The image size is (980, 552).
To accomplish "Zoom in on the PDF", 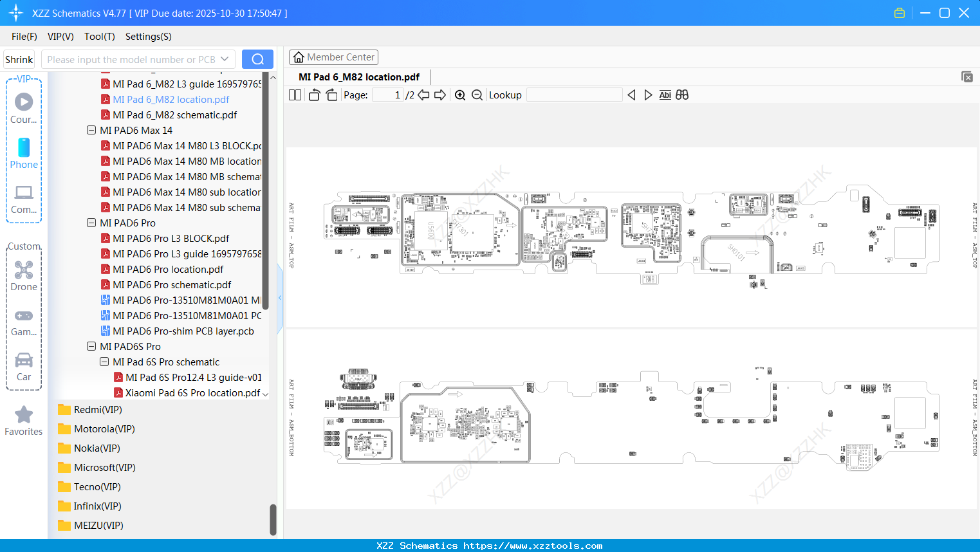I will click(x=460, y=95).
